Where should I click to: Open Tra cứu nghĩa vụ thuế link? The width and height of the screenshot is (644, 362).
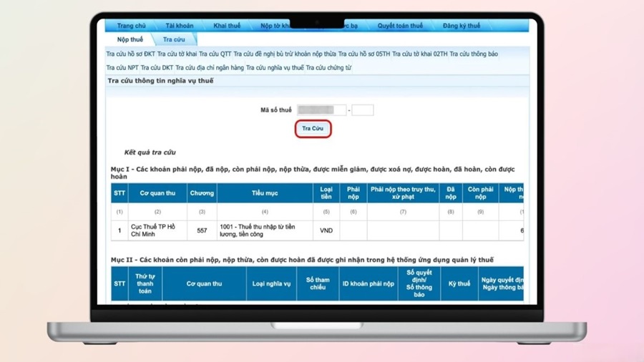(275, 68)
